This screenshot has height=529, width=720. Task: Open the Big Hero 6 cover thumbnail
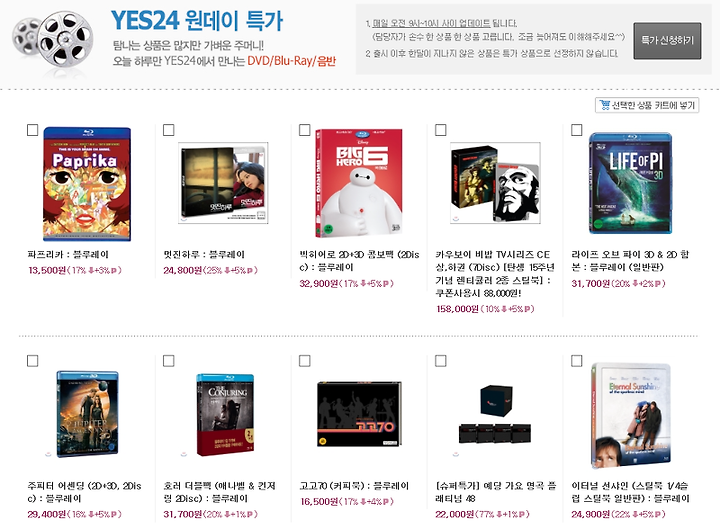tap(359, 183)
